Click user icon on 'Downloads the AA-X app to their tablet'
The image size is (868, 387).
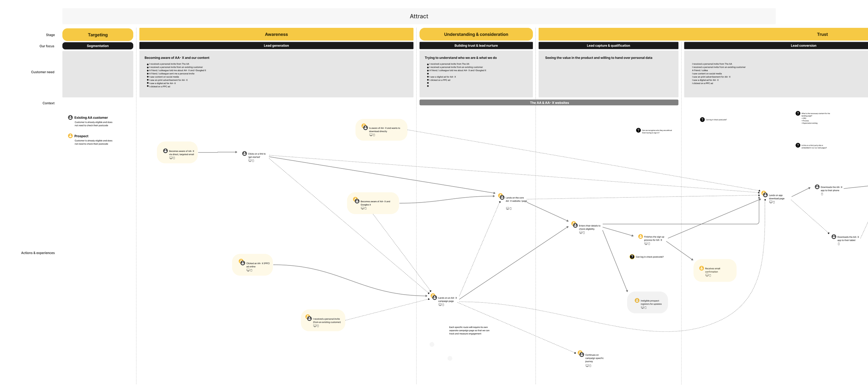pos(834,237)
